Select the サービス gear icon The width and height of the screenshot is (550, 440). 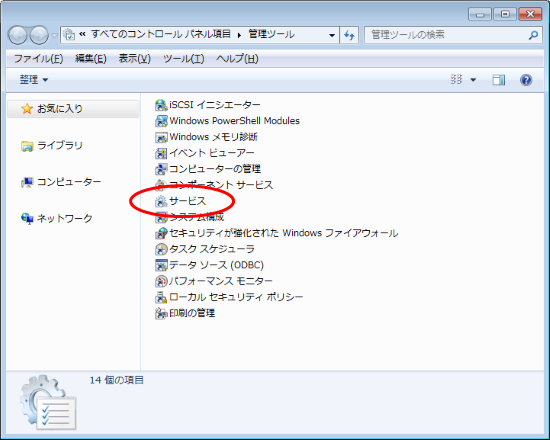pyautogui.click(x=161, y=201)
